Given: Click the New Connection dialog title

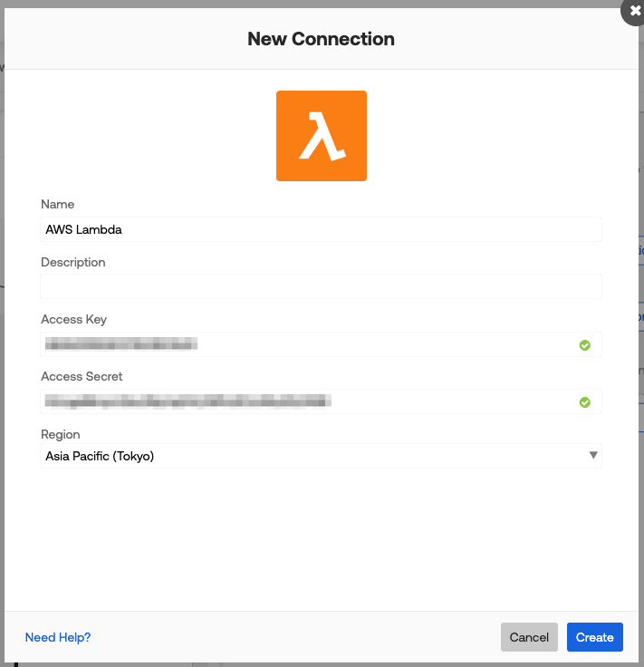Looking at the screenshot, I should [x=321, y=39].
